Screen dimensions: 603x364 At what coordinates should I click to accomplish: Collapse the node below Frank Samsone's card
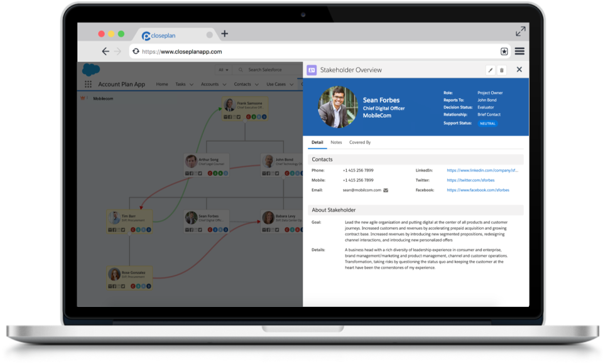pos(245,121)
